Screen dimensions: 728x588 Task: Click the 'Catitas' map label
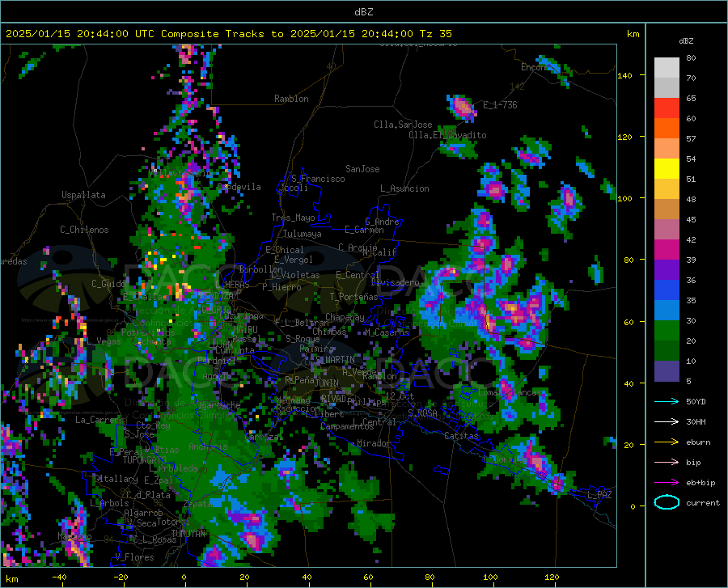pyautogui.click(x=462, y=436)
